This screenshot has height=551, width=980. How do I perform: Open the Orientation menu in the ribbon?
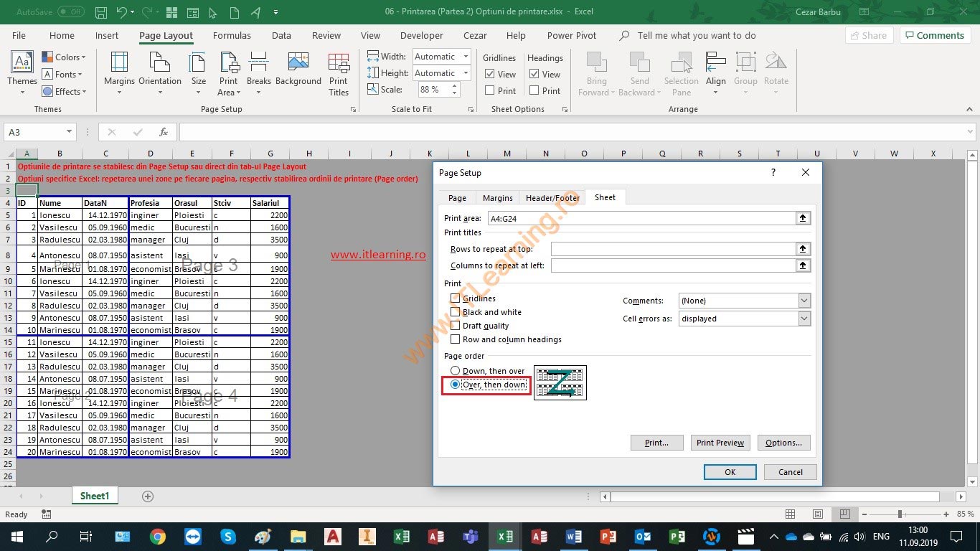tap(160, 74)
